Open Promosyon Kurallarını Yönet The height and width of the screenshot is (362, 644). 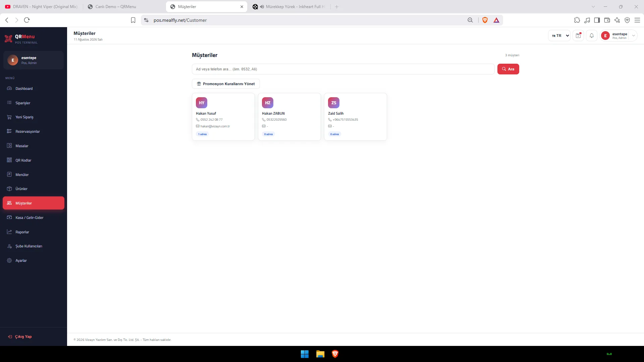click(226, 84)
